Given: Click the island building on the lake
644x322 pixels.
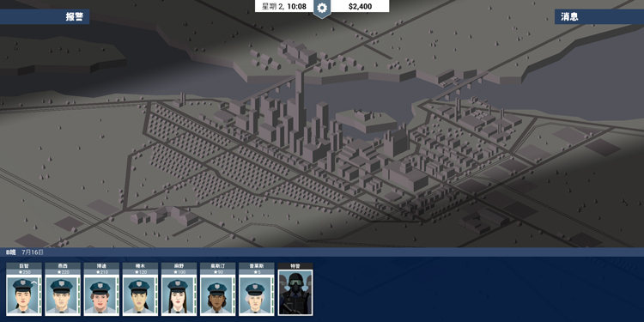Looking at the screenshot, I should 365,120.
